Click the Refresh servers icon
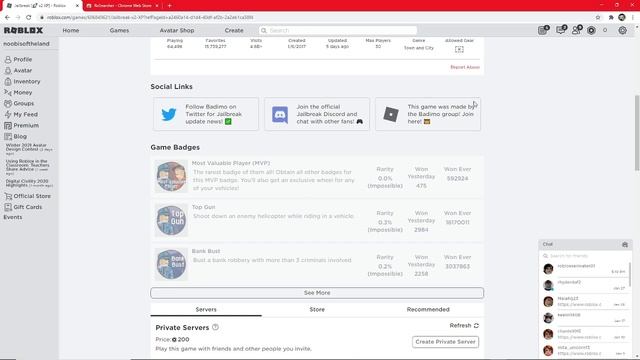Screen dimensions: 640x360 [476, 325]
